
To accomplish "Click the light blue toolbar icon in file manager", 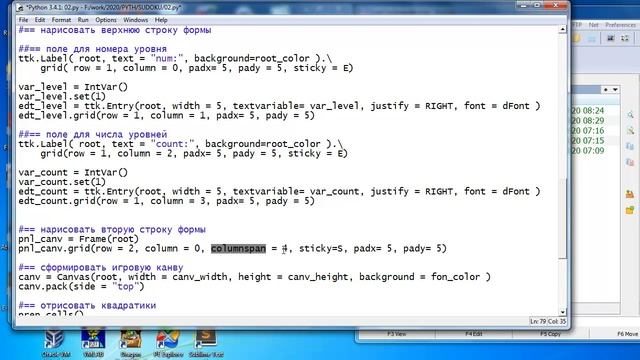I will 592,38.
